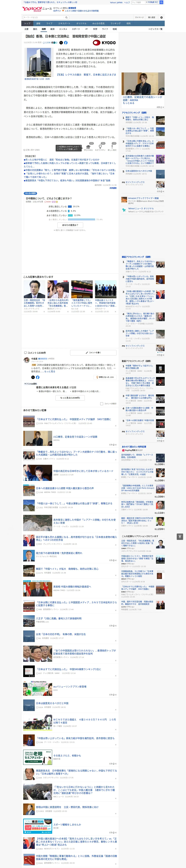Viewport: 186px width, 868px height.
Task: Click the header search magnifier button
Action: (66, 18)
